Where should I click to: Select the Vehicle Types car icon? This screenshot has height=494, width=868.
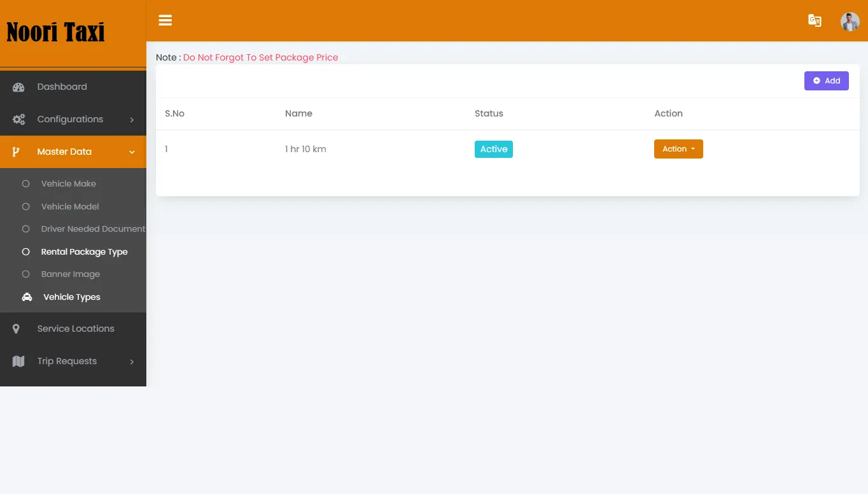[26, 297]
